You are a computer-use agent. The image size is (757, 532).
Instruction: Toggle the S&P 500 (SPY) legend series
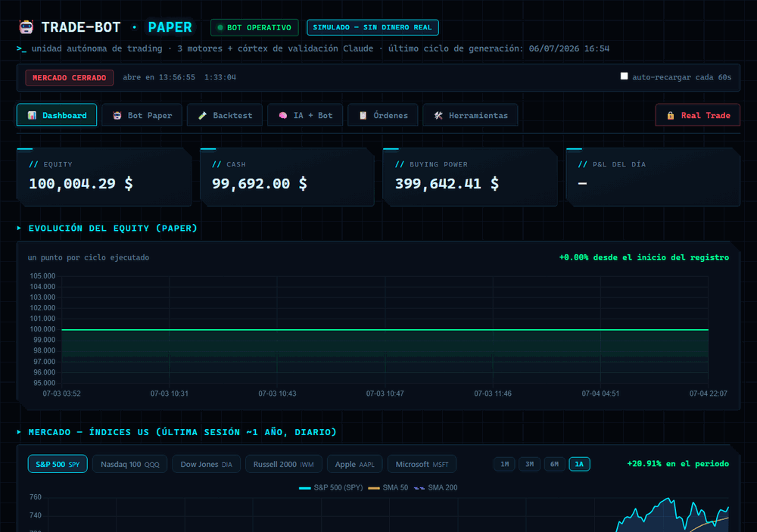pyautogui.click(x=331, y=487)
